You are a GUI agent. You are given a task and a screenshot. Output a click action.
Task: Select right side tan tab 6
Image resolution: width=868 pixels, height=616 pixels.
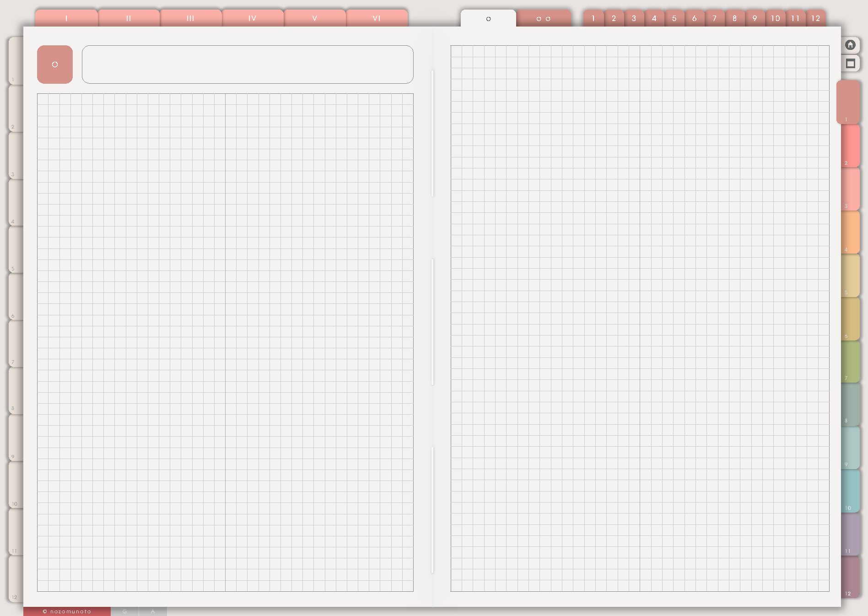click(x=851, y=319)
